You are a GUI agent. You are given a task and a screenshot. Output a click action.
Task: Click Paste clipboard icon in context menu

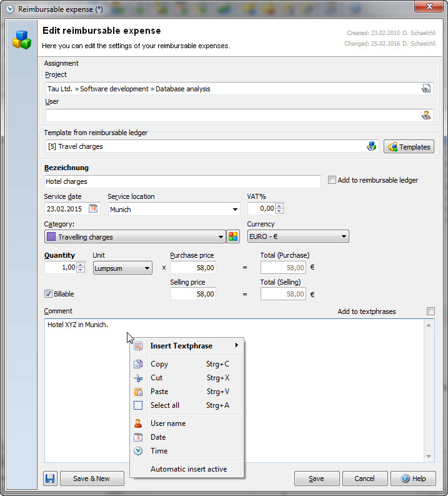pyautogui.click(x=138, y=392)
